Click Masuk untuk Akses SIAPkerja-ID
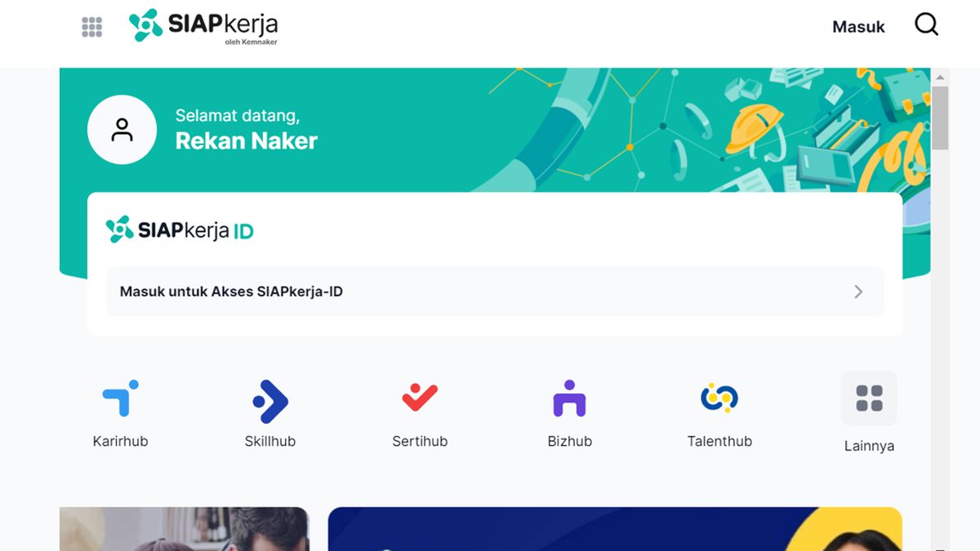The height and width of the screenshot is (551, 980). click(x=231, y=291)
